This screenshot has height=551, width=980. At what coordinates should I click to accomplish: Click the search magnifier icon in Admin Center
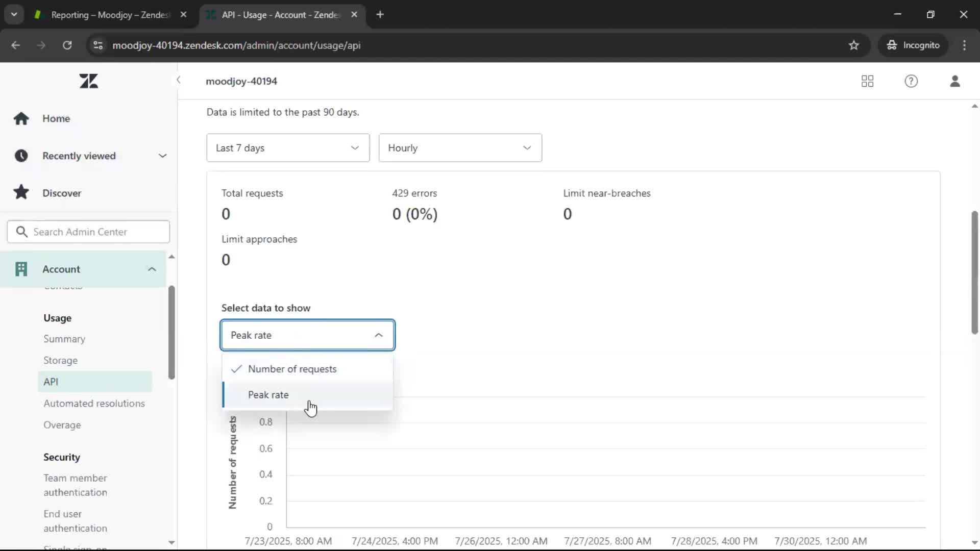click(21, 232)
